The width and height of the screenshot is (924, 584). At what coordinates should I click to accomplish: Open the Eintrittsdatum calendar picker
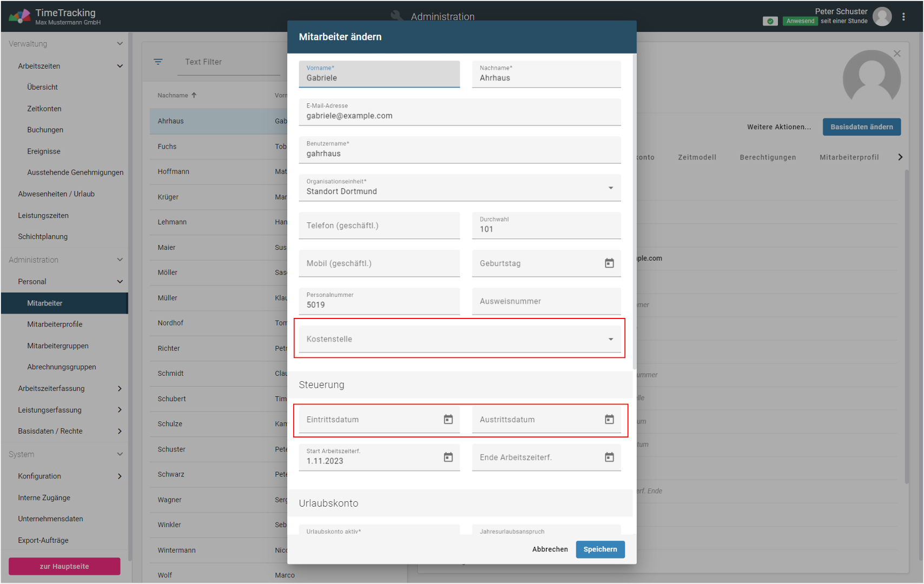point(448,420)
